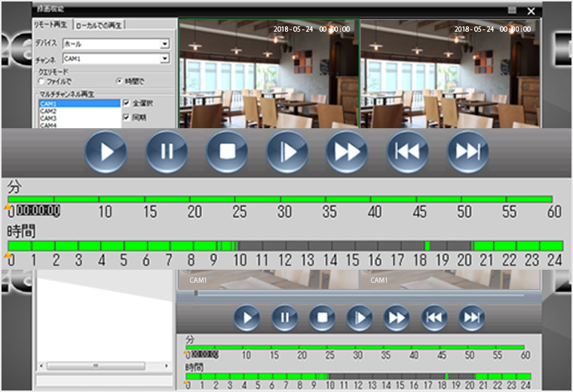Viewport: 573px width, 392px height.
Task: Choose the 時間で query mode option
Action: [119, 81]
